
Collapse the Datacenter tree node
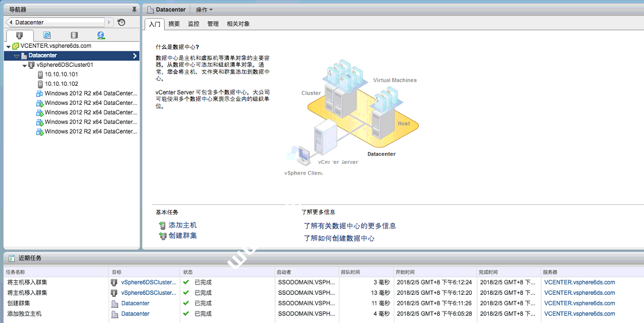coord(16,56)
